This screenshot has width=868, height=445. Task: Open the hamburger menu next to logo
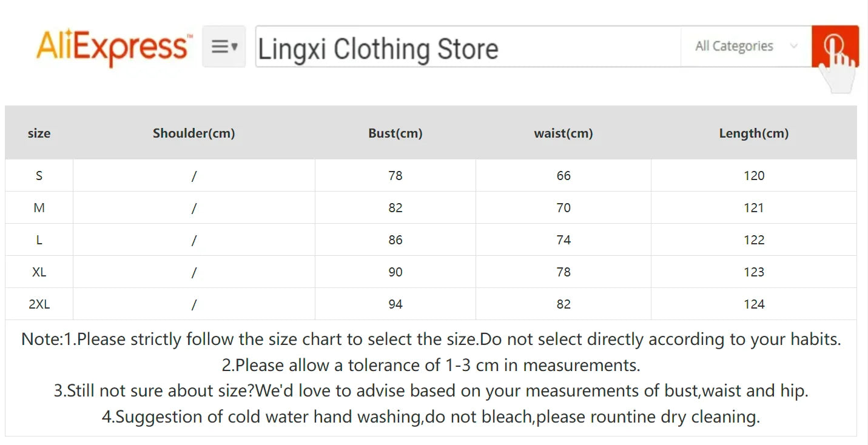(224, 46)
